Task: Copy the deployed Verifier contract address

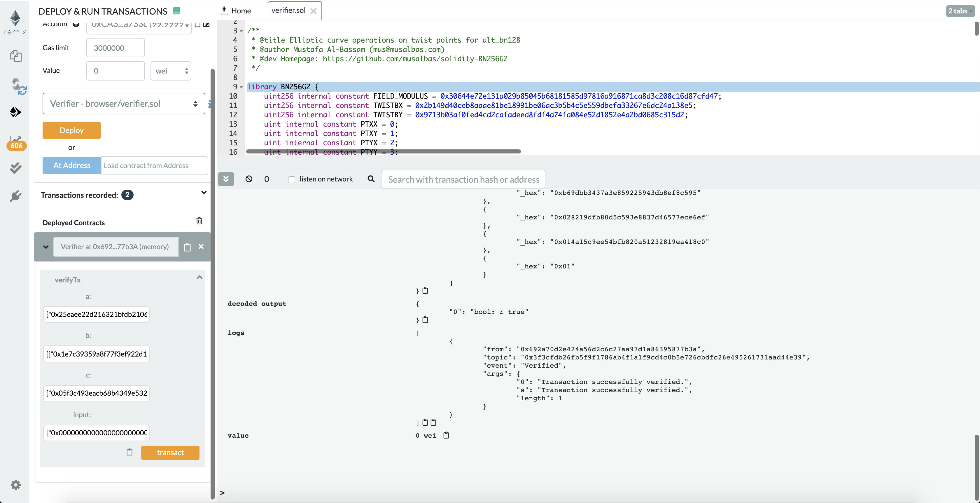Action: pyautogui.click(x=187, y=247)
